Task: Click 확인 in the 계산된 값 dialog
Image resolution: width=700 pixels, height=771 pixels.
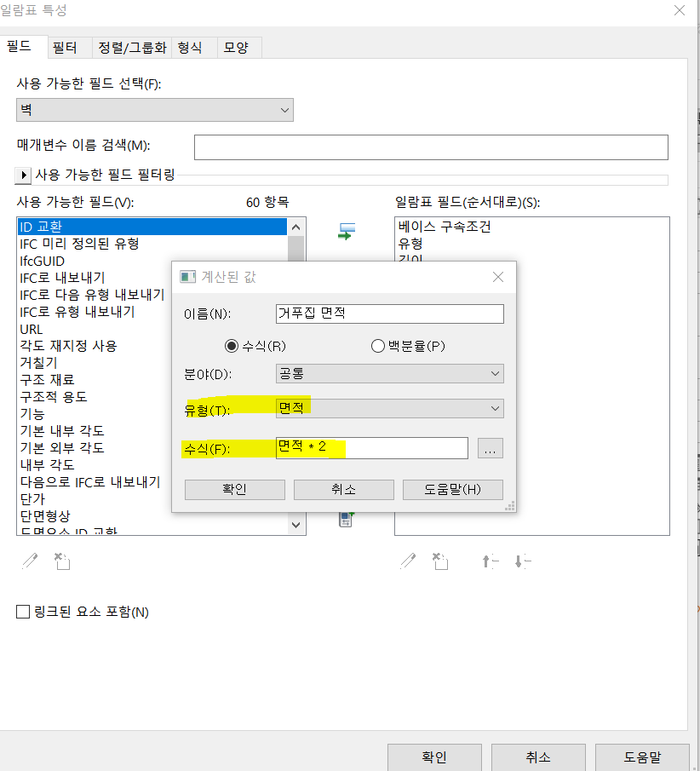Action: [234, 489]
